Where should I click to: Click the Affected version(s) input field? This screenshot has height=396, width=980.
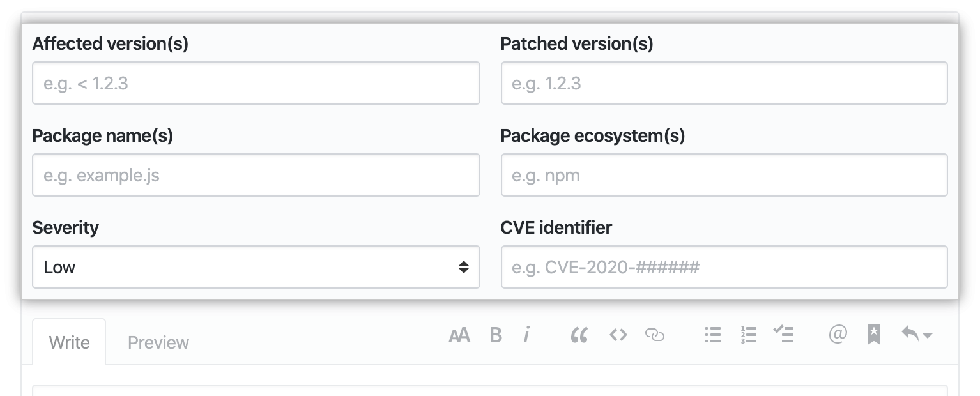click(256, 83)
